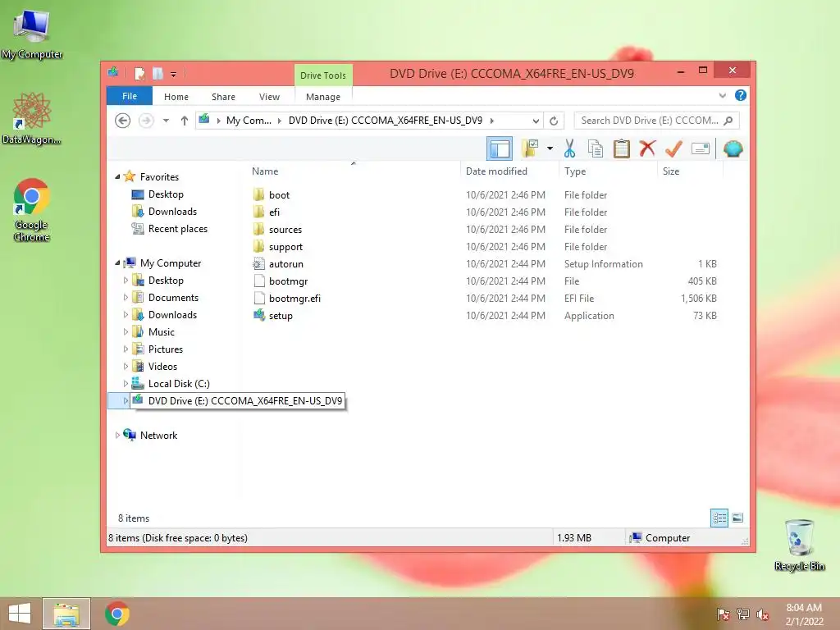Open Customize Quick Access Toolbar dropdown

(173, 74)
